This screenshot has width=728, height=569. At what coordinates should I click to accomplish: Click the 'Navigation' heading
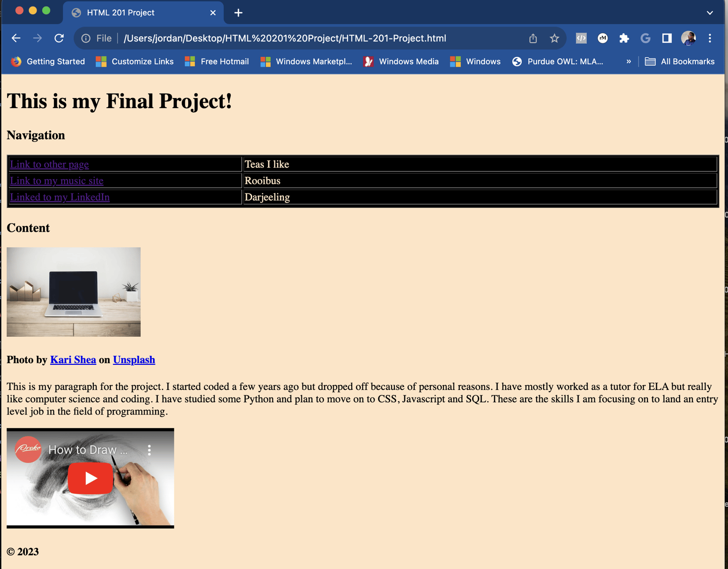pos(36,135)
